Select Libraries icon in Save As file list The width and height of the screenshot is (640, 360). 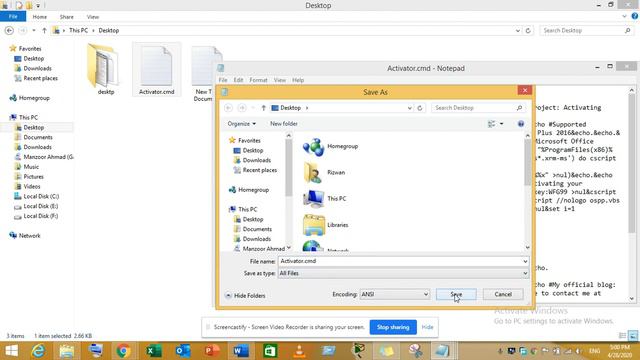pyautogui.click(x=326, y=224)
